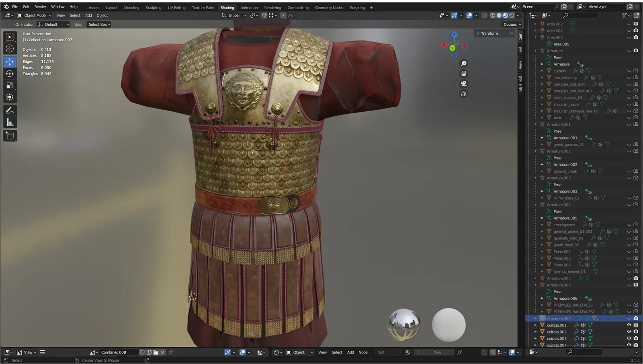Image resolution: width=643 pixels, height=364 pixels.
Task: Collapse Armature.006 collection in outliner
Action: tap(535, 285)
